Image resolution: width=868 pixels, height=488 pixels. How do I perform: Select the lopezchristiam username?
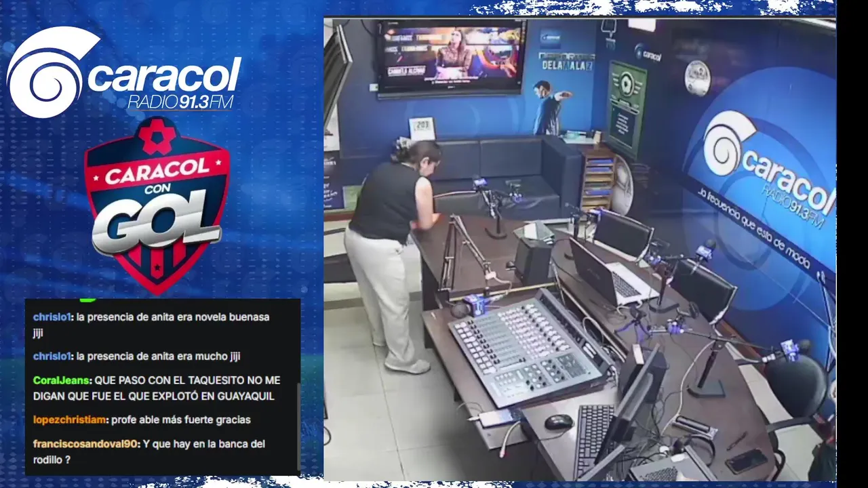[70, 420]
